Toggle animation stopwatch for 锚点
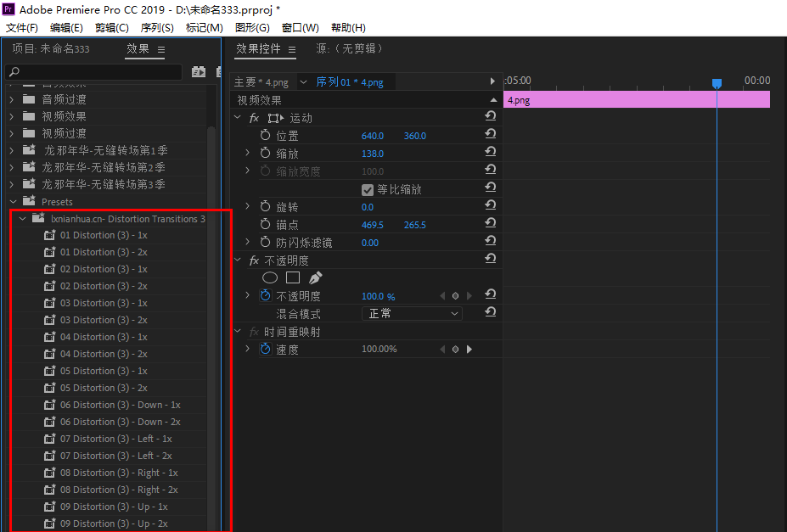Viewport: 787px width, 532px height. (266, 224)
